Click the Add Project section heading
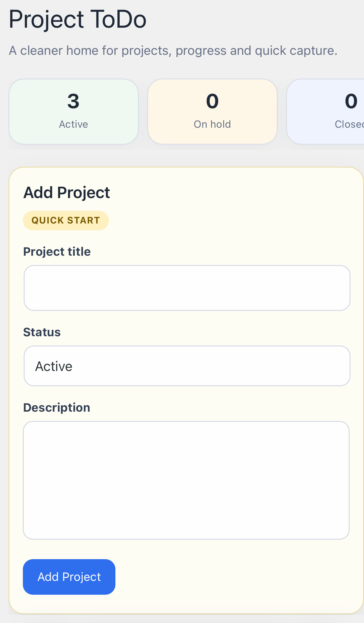364x623 pixels. [x=67, y=192]
